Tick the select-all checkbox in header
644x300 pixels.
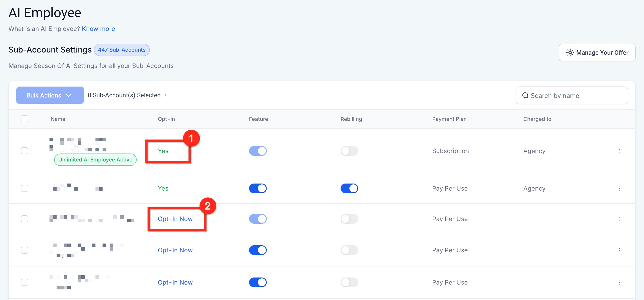coord(25,118)
